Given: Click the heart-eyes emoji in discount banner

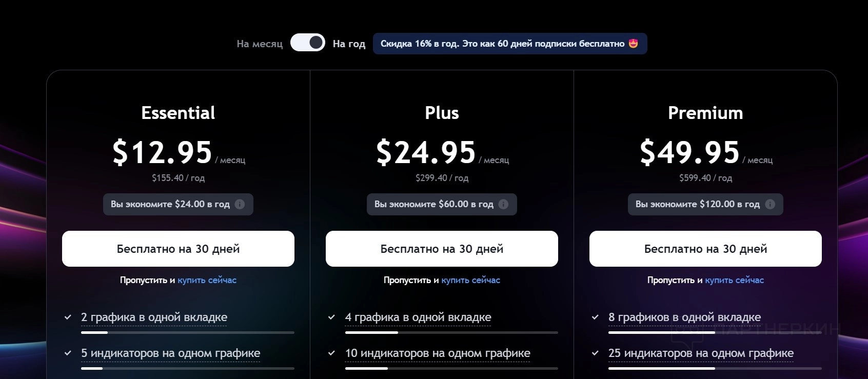Looking at the screenshot, I should (634, 44).
